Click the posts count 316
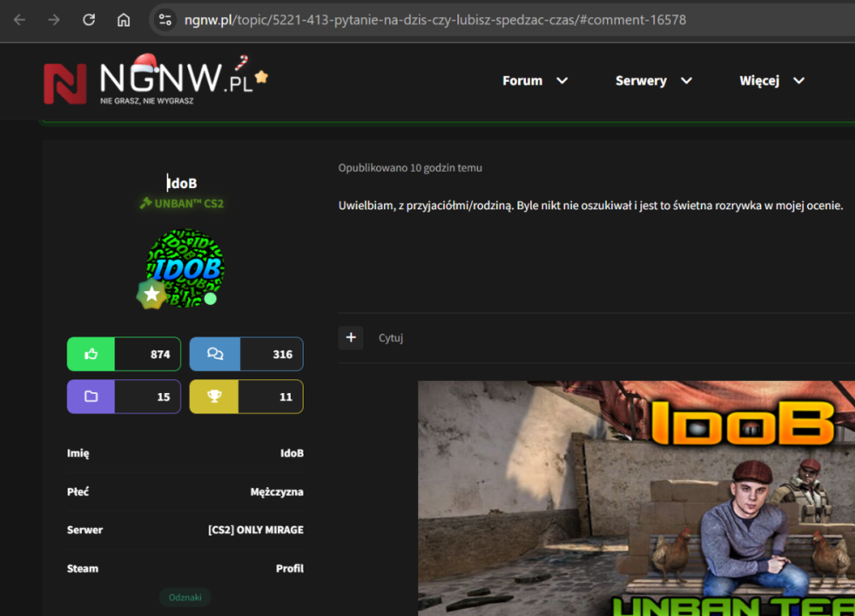Screen dimensions: 855x616 tap(282, 355)
